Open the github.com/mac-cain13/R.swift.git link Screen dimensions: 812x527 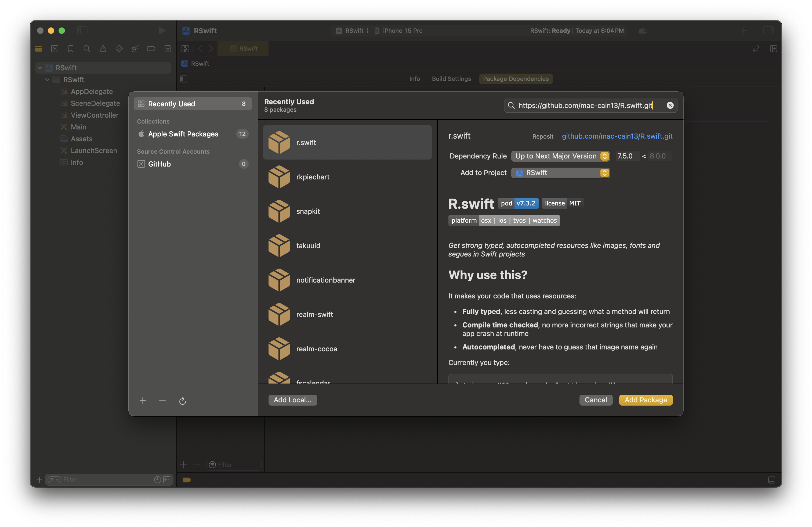click(617, 136)
